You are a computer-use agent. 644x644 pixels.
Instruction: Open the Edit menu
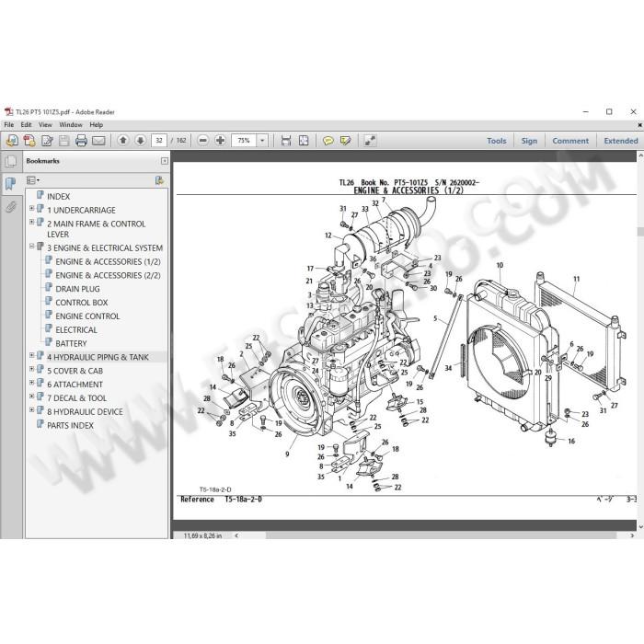pos(26,125)
